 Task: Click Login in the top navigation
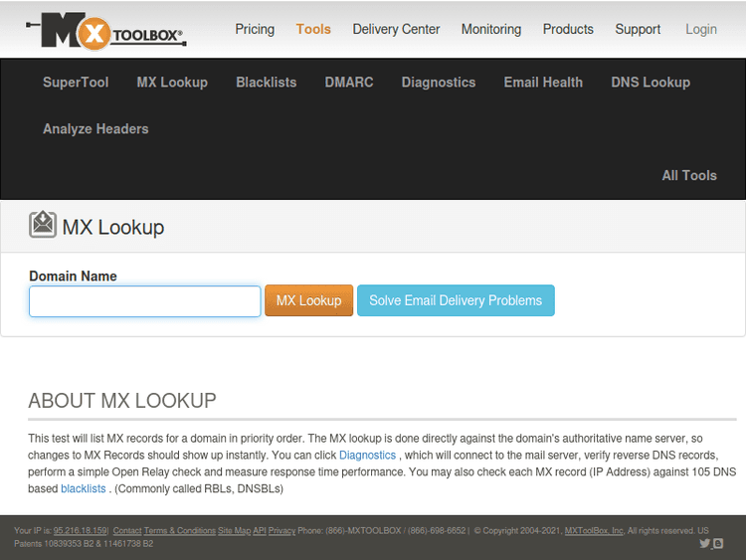[701, 29]
